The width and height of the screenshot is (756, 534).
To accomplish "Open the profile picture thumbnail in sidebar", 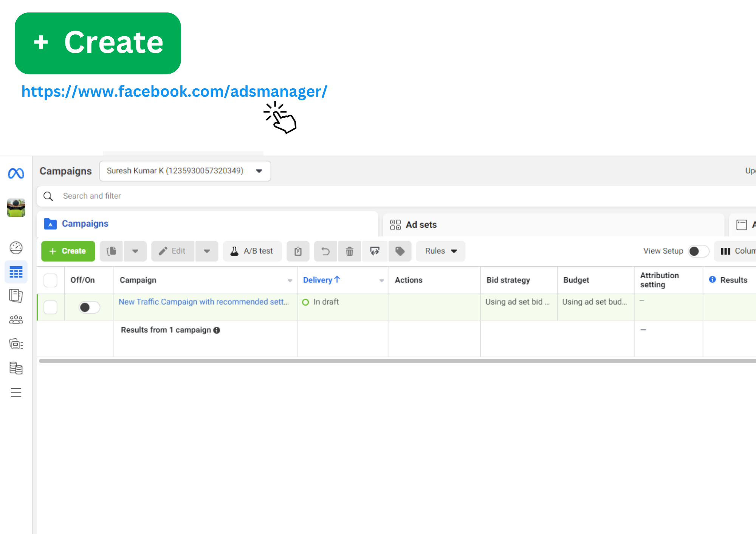I will (x=16, y=208).
